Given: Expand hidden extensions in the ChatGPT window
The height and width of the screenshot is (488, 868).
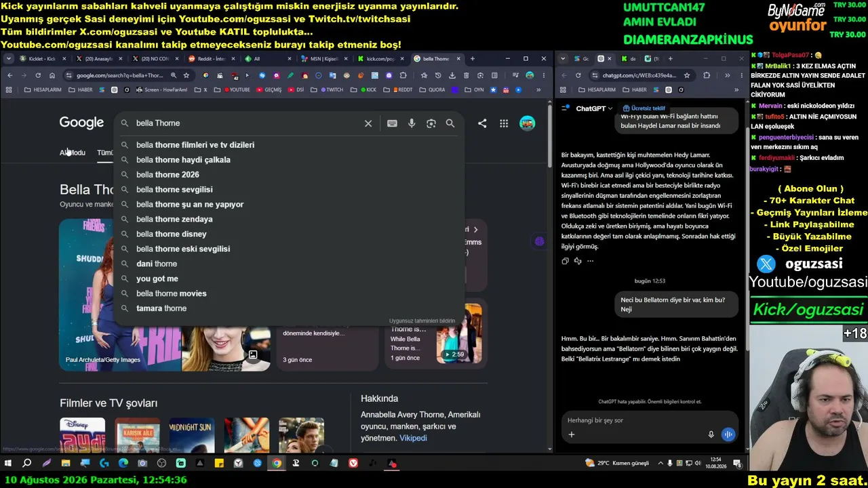Looking at the screenshot, I should (x=727, y=75).
